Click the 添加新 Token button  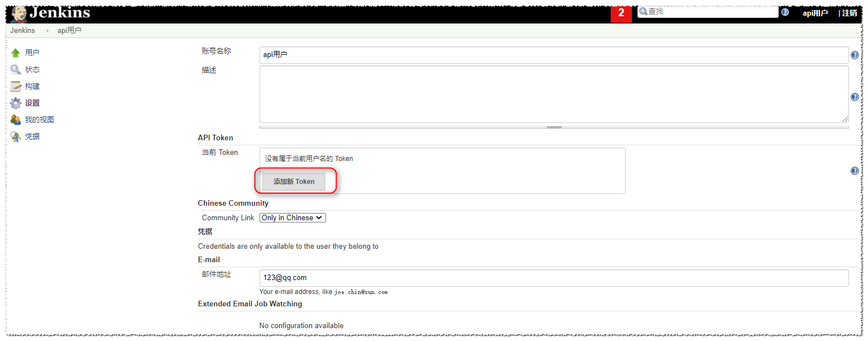point(294,182)
